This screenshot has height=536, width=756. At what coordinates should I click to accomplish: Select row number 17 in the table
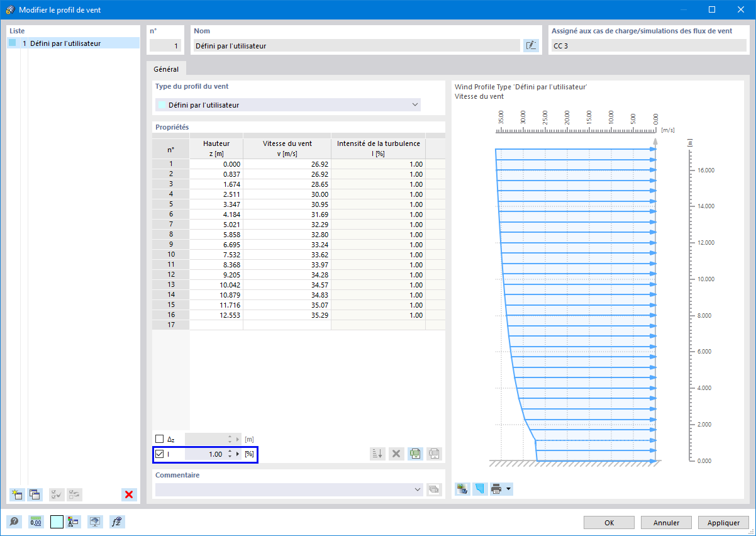(170, 325)
